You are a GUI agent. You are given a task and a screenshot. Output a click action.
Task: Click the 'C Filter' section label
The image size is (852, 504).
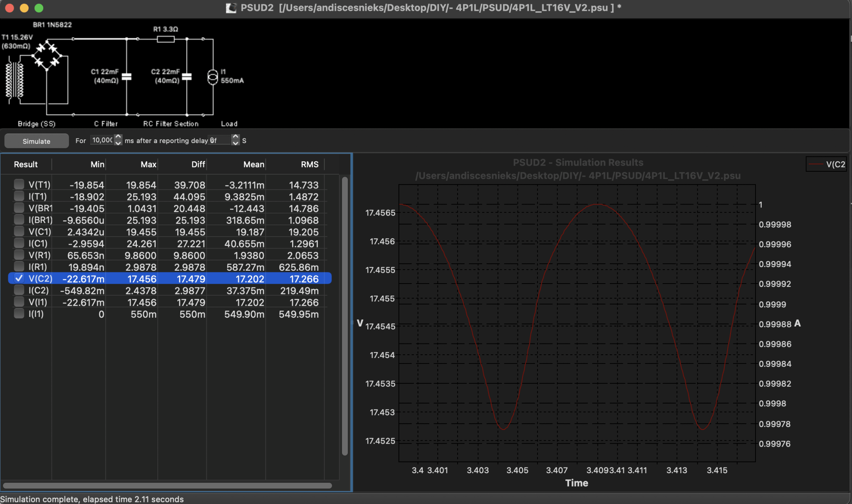tap(106, 124)
